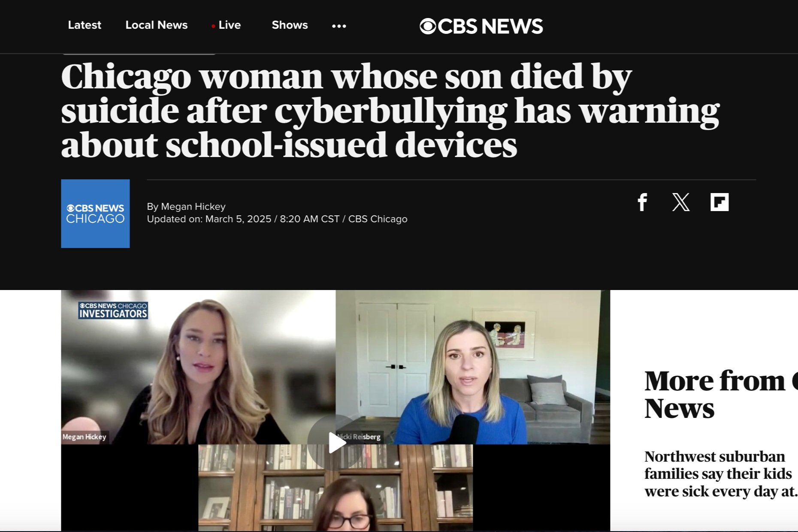The height and width of the screenshot is (532, 798).
Task: Click CBS News Chicago Investigators watermark
Action: (113, 310)
